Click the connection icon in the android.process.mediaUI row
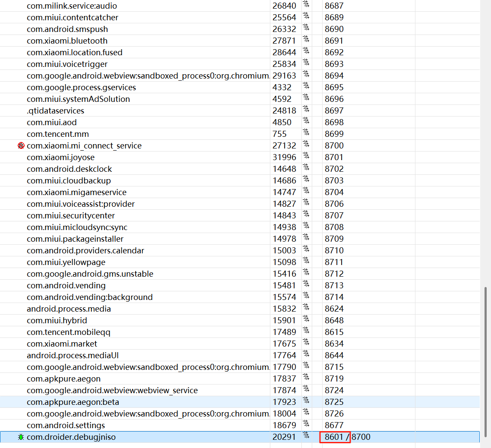Screen dimensions: 491x448 click(306, 354)
